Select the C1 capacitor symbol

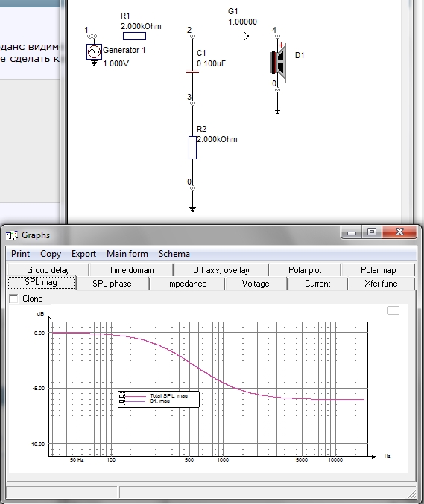(192, 71)
